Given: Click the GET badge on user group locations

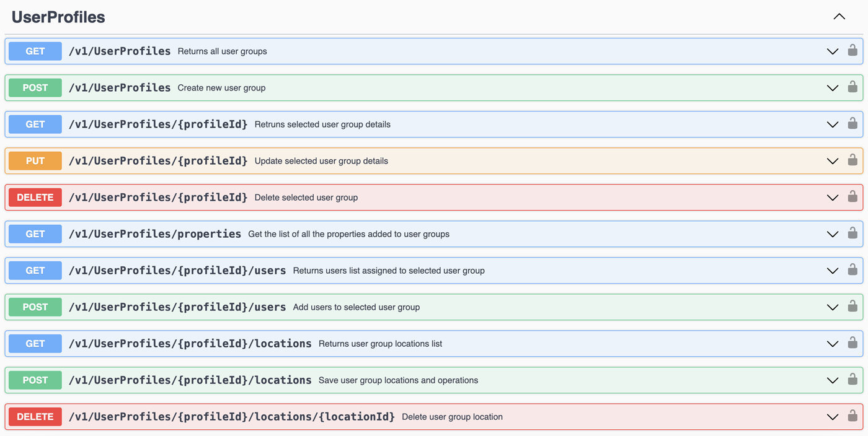Looking at the screenshot, I should [35, 343].
